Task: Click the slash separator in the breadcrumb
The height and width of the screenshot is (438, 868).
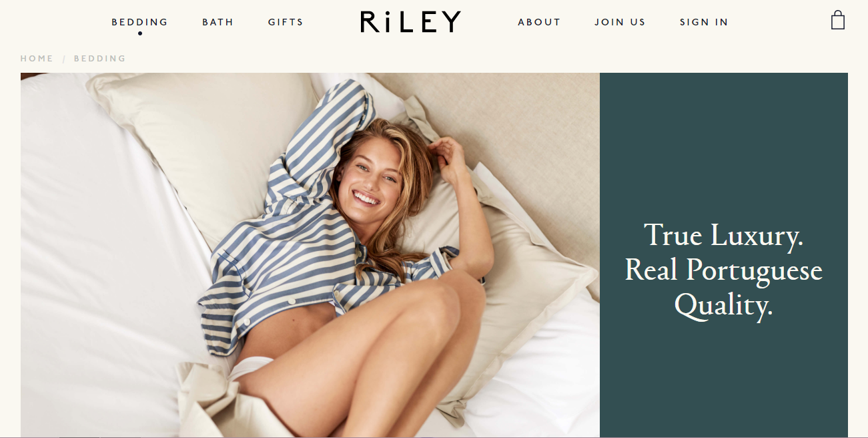Action: (64, 59)
